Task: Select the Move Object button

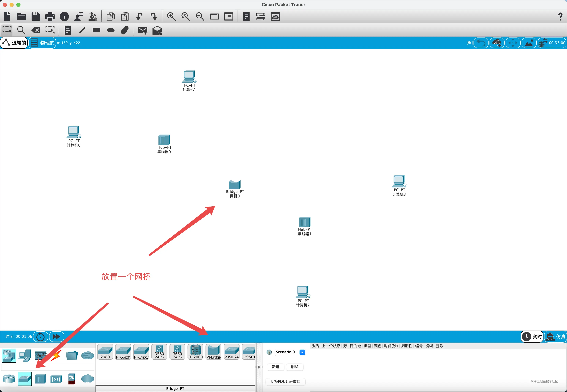Action: (x=513, y=43)
